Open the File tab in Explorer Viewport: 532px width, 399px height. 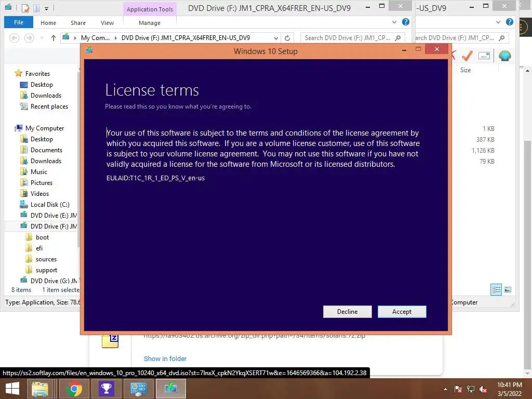(19, 22)
